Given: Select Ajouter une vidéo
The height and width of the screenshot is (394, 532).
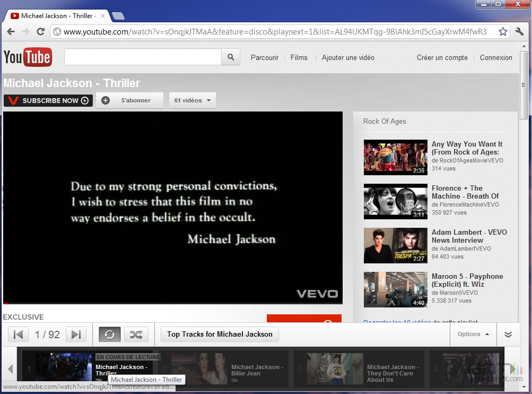Looking at the screenshot, I should pyautogui.click(x=348, y=58).
